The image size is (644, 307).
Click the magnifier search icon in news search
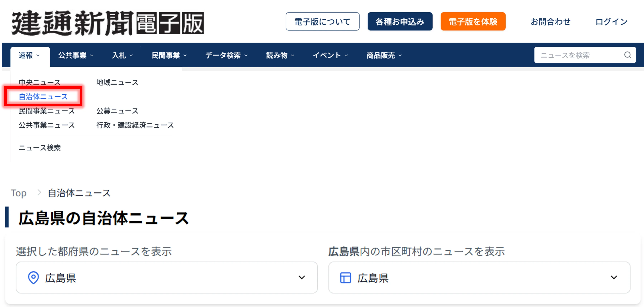(627, 55)
